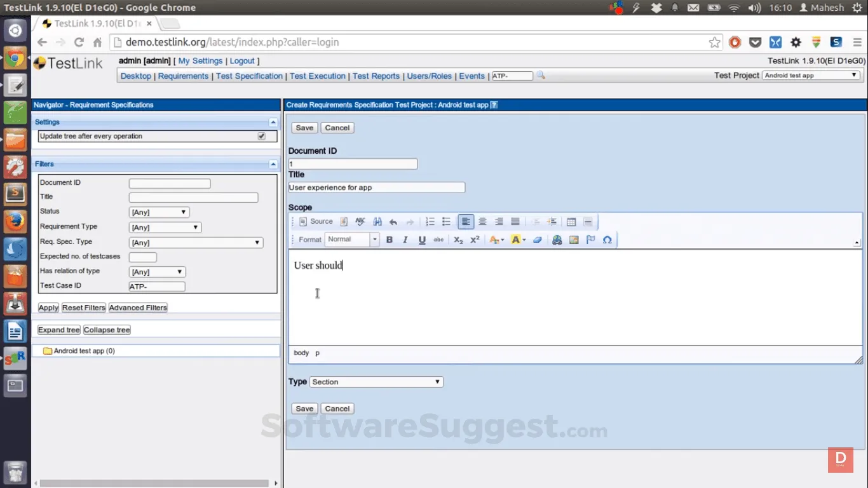This screenshot has height=488, width=868.
Task: Center align the Scope text
Action: (x=482, y=222)
